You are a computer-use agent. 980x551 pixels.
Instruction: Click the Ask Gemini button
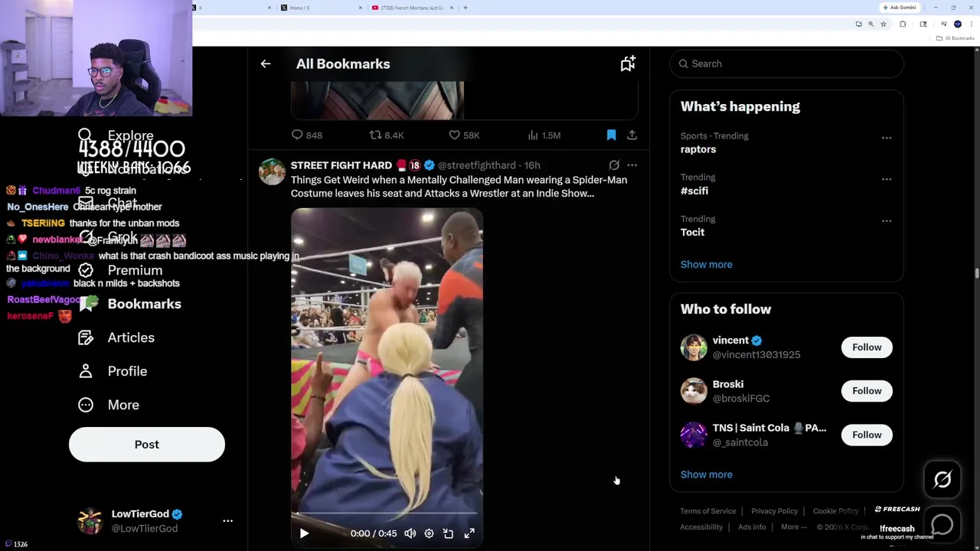[900, 8]
